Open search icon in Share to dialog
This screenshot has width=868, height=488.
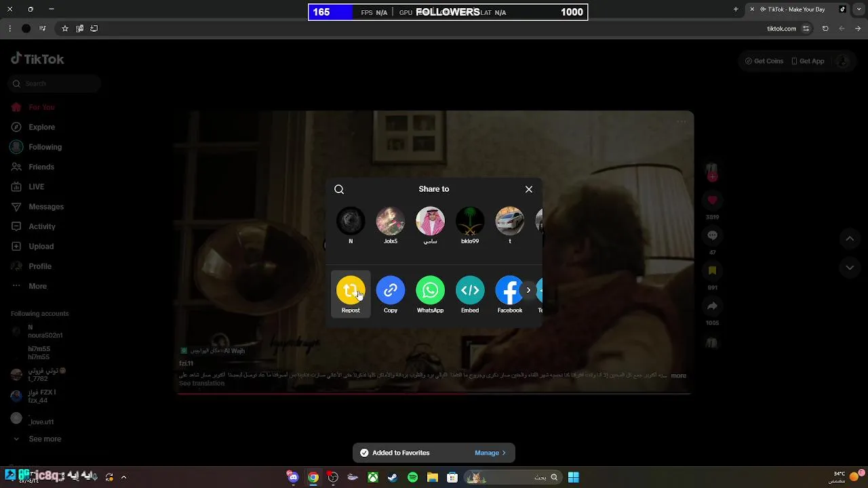click(x=339, y=189)
